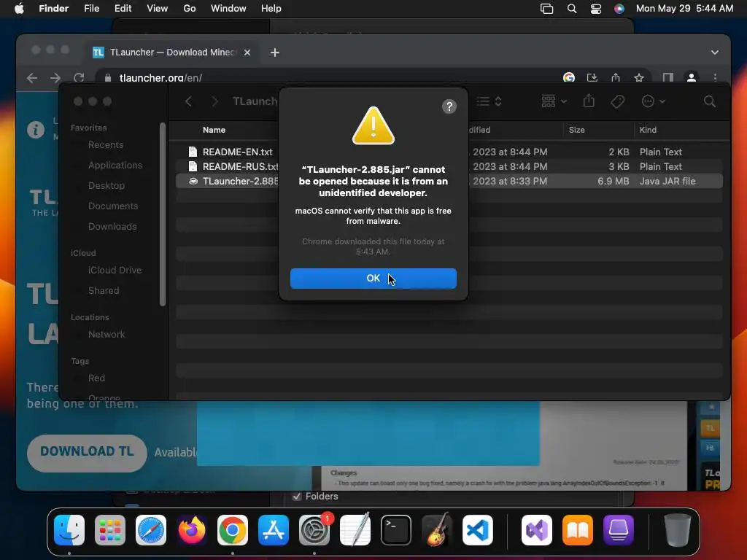Screen dimensions: 747x560
Task: Switch to Google Chrome in the dock
Action: pyautogui.click(x=233, y=530)
